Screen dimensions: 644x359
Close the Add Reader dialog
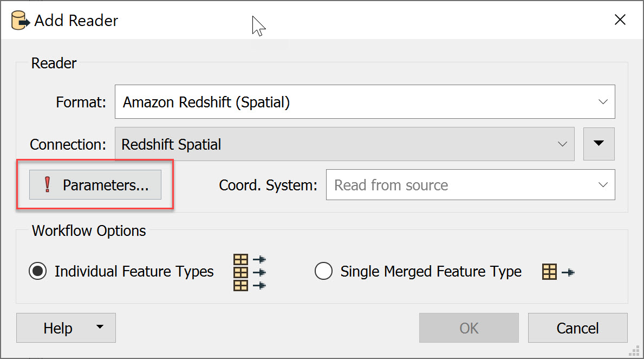(620, 21)
